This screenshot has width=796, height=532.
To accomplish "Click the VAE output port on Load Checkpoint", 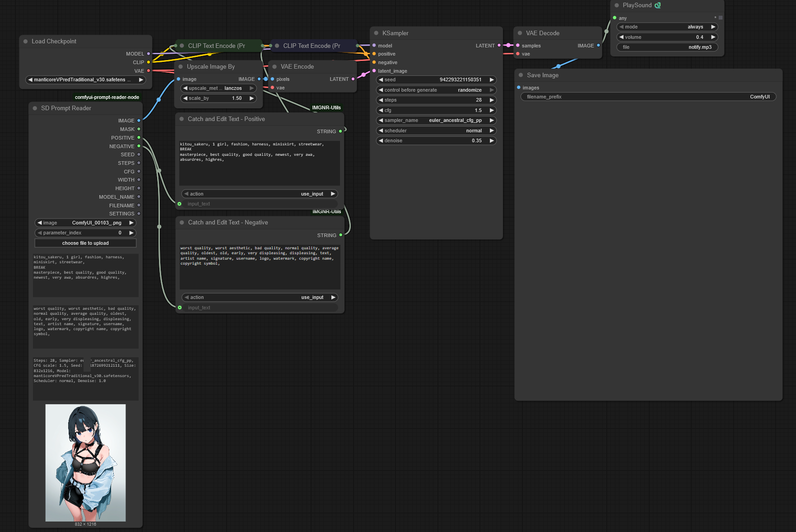I will [x=149, y=71].
